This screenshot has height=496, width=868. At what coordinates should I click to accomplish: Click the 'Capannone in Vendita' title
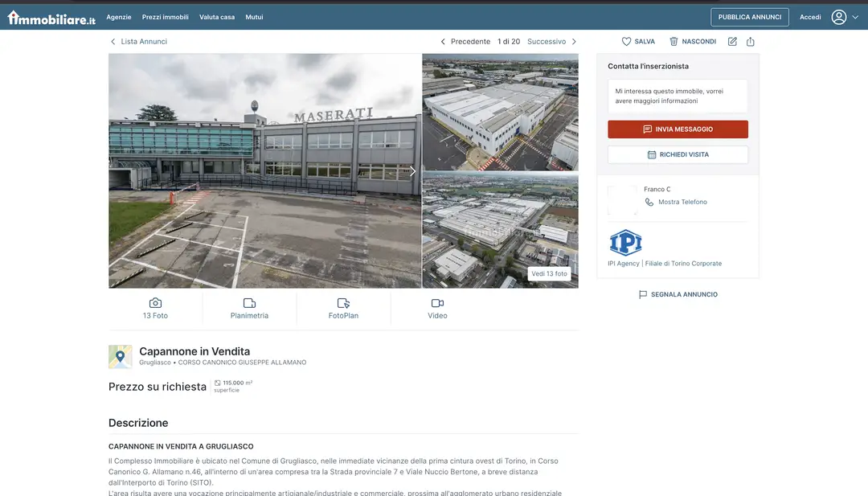click(194, 351)
